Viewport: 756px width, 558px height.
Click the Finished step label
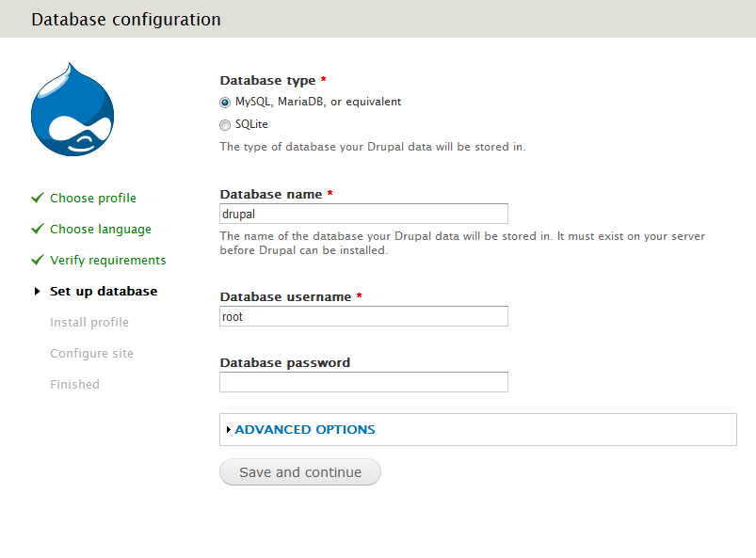coord(75,384)
